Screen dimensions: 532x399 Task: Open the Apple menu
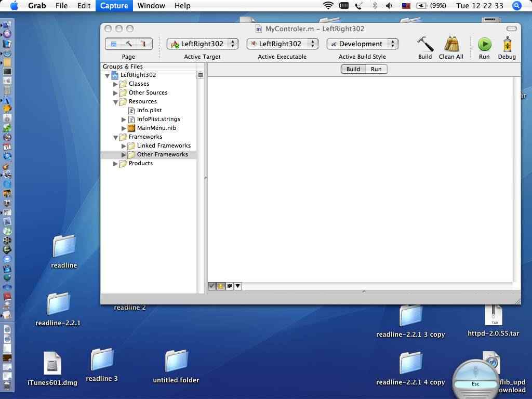click(14, 5)
